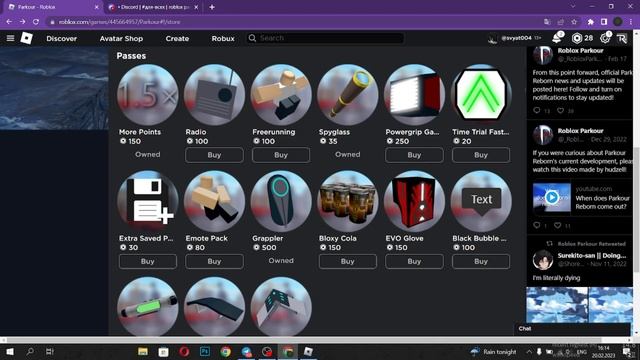Switch to the Discord browser tab
The height and width of the screenshot is (360, 640).
tap(153, 7)
